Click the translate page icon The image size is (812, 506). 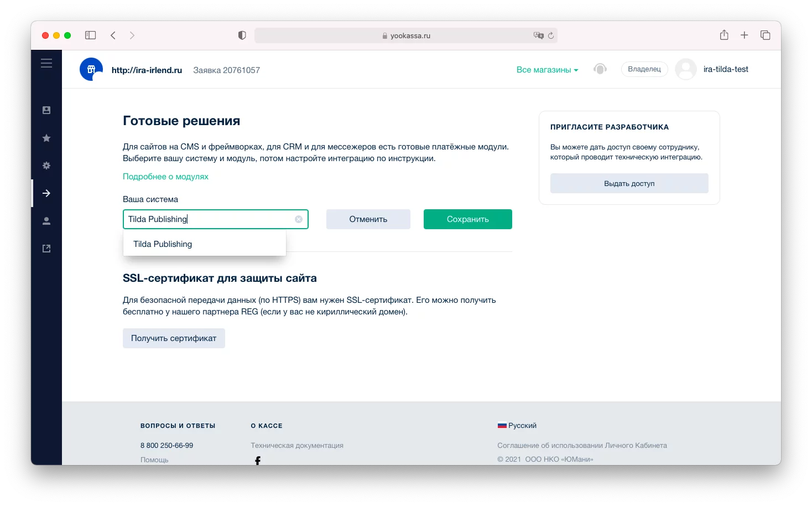click(x=538, y=35)
